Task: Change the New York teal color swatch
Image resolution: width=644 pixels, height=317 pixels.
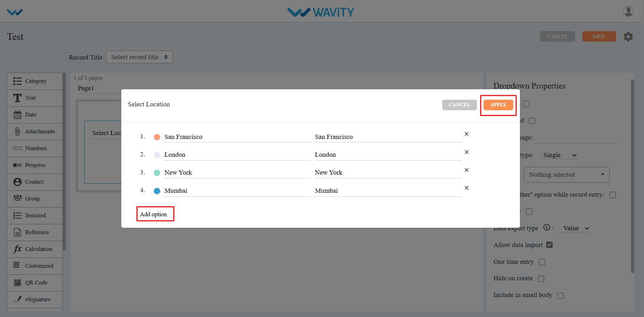Action: (x=157, y=173)
